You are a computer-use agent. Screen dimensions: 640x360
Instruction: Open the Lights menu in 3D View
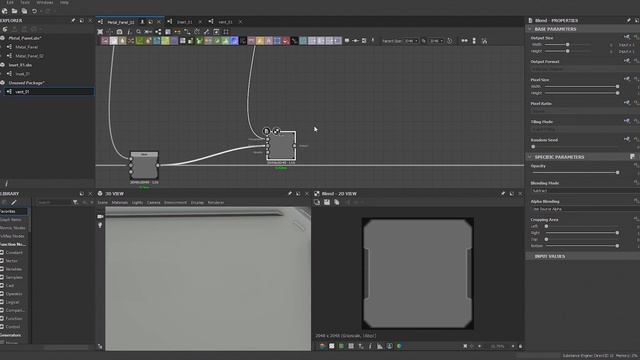[x=137, y=202]
